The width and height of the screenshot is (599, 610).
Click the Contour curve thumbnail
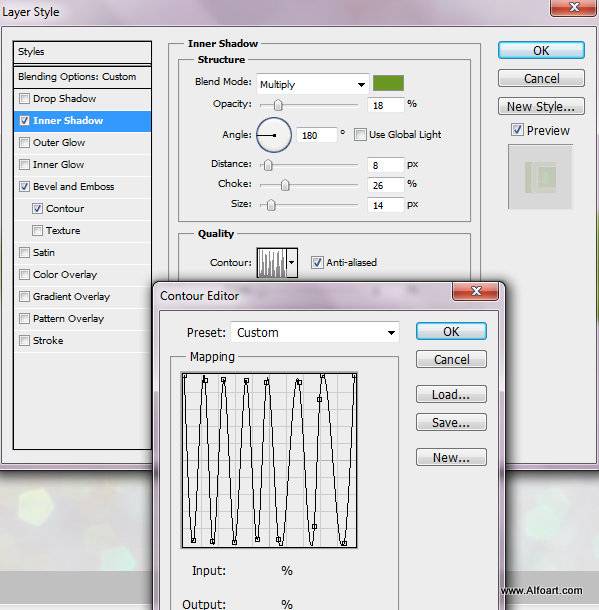click(271, 263)
